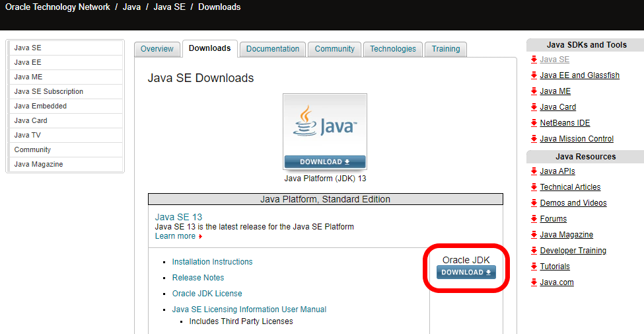Open the Demos and Videos link
Screen dimensions: 644x334
click(x=573, y=203)
